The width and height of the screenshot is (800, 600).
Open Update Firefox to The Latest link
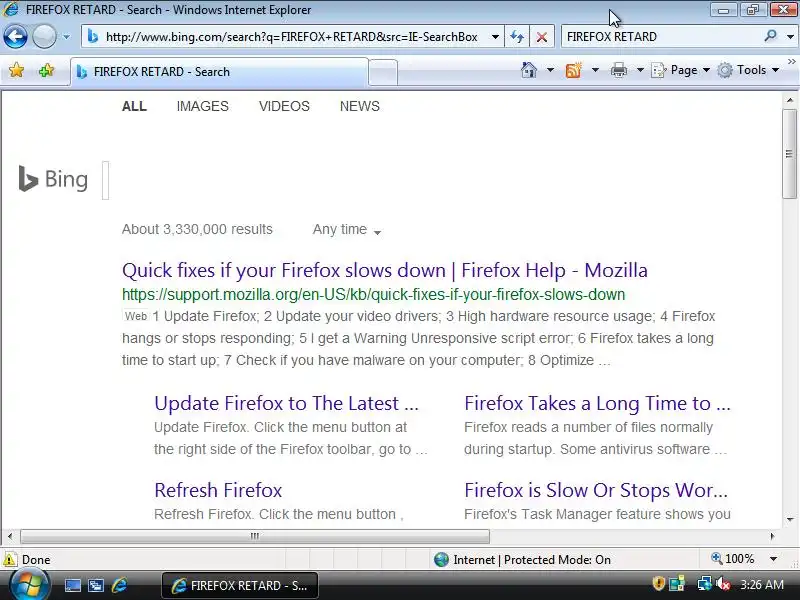(x=286, y=403)
